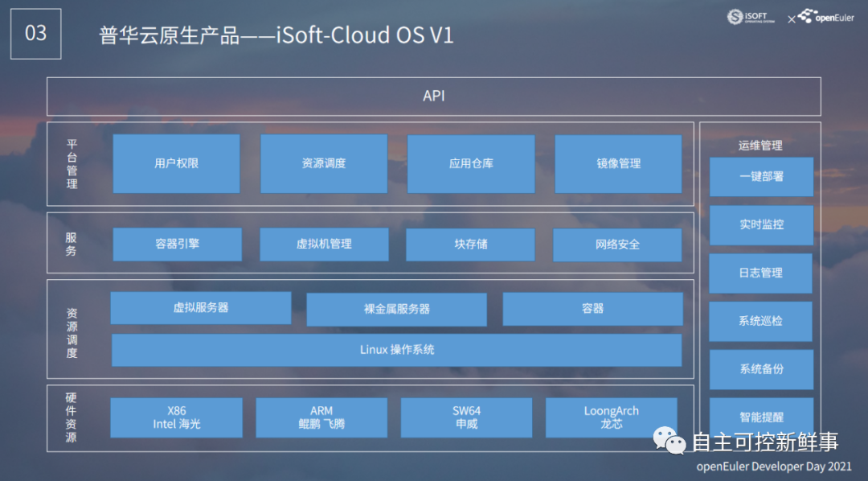Image resolution: width=868 pixels, height=481 pixels.
Task: Click the 容器引擎 service block
Action: coord(177,245)
